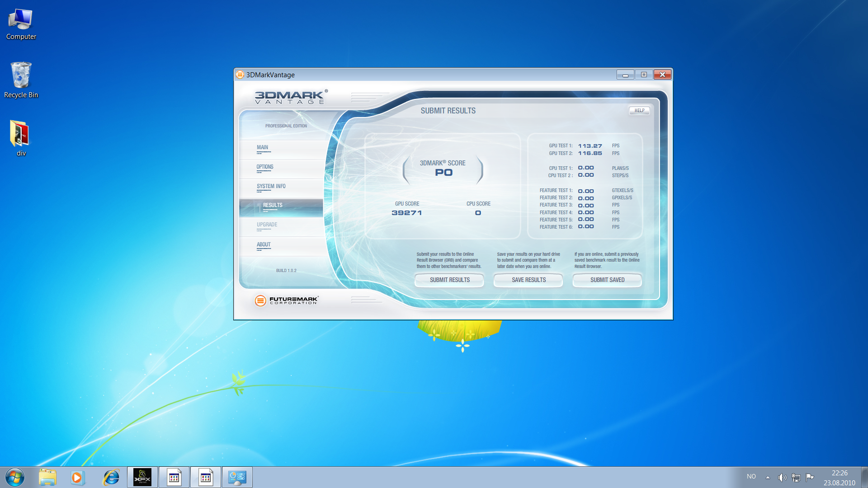Click the SAVE RESULTS button

pyautogui.click(x=528, y=280)
